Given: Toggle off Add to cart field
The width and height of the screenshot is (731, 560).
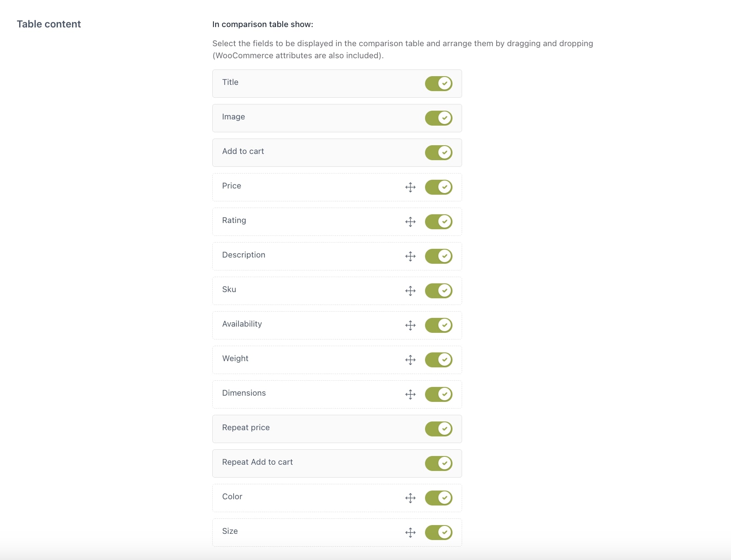Looking at the screenshot, I should tap(438, 152).
